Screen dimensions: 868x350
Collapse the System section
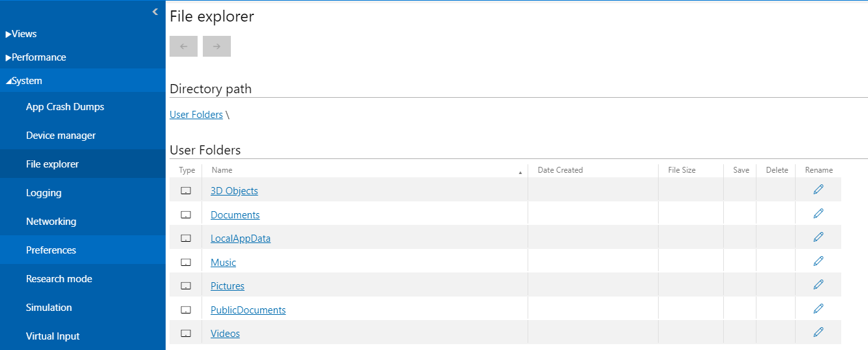24,81
